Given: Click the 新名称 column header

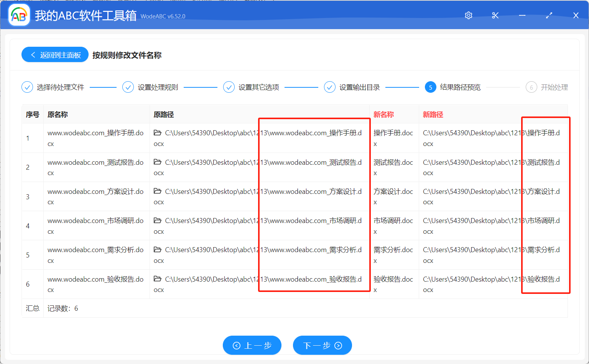Looking at the screenshot, I should pos(383,115).
